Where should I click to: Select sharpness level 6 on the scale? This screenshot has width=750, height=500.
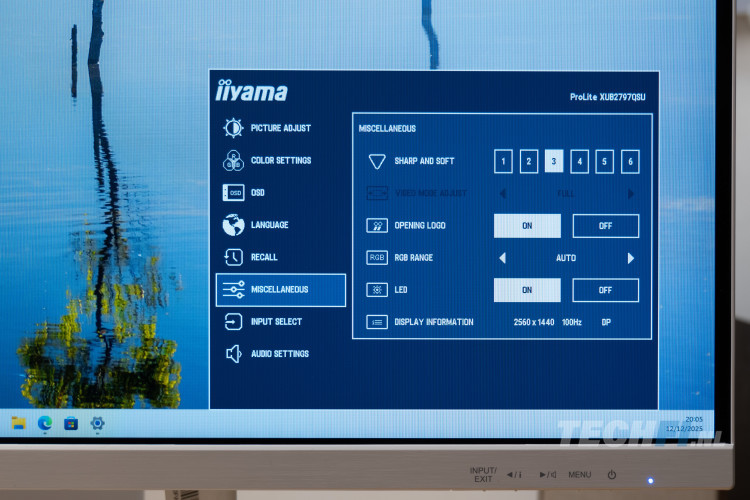(x=630, y=161)
